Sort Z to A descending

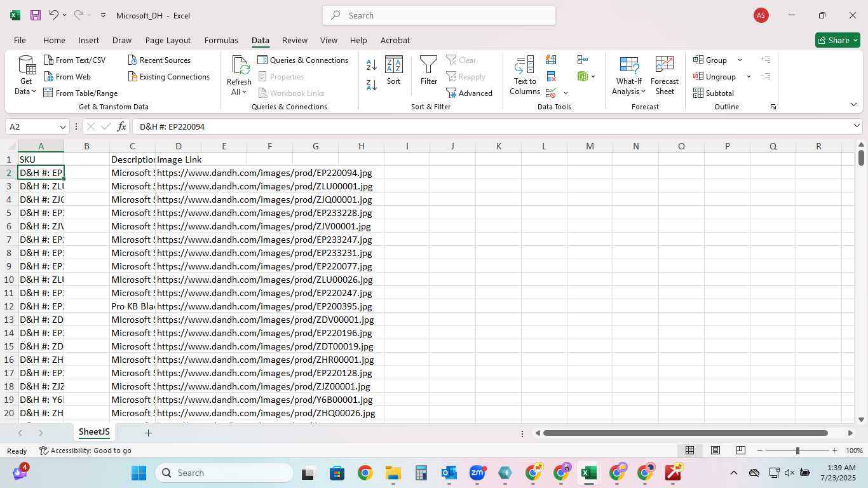372,85
